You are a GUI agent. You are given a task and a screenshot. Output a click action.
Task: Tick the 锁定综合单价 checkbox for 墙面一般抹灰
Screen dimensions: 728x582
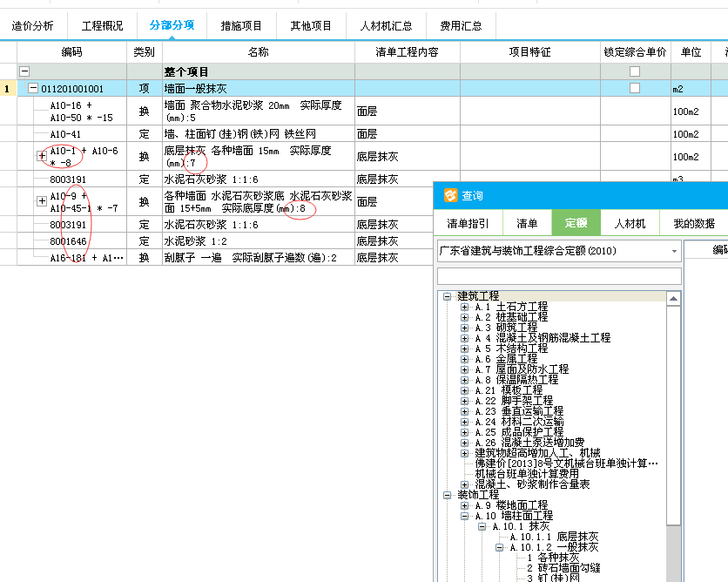coord(635,88)
